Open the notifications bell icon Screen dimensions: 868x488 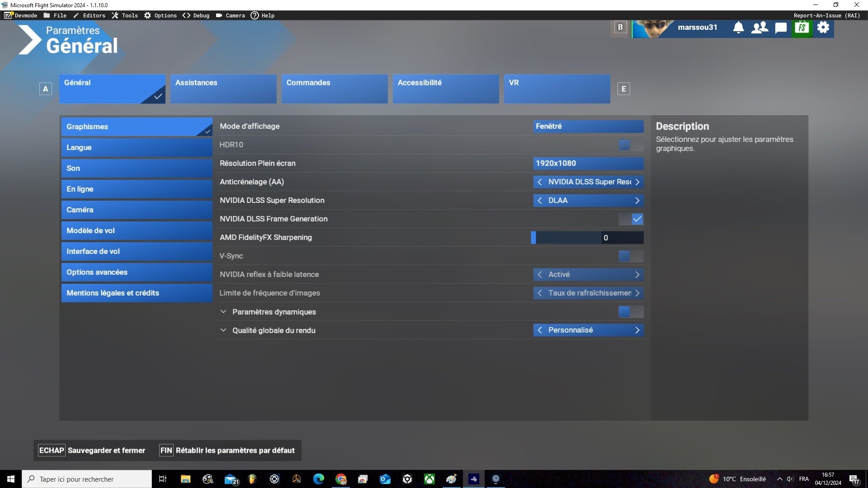point(738,28)
